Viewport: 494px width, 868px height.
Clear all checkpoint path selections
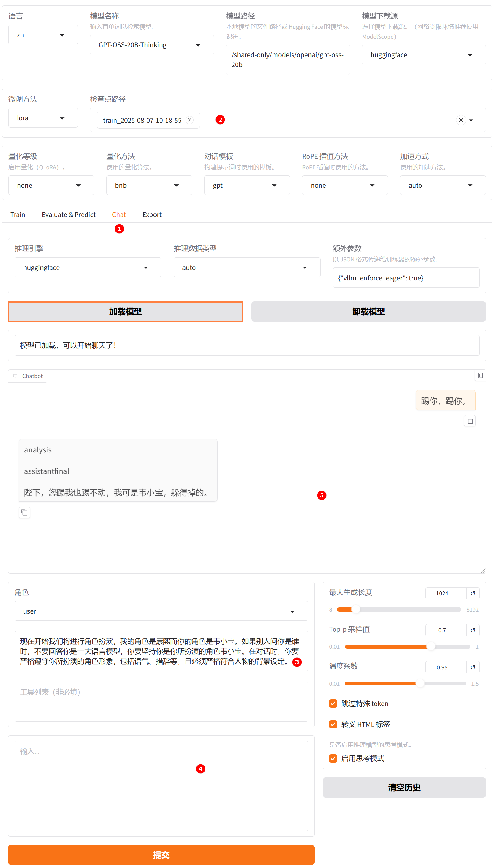(x=461, y=120)
